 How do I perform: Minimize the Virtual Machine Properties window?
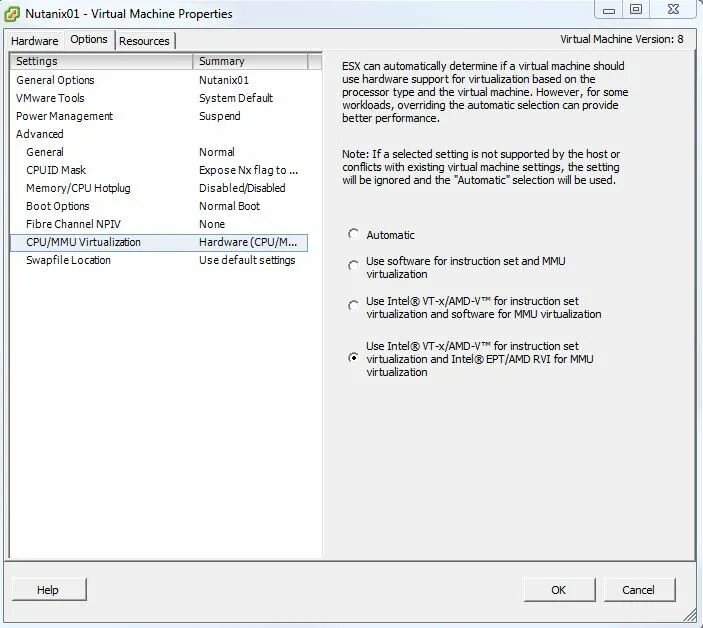(608, 9)
